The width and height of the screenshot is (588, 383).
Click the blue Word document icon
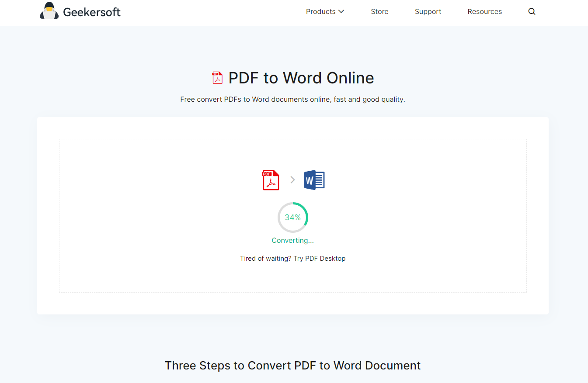click(314, 179)
